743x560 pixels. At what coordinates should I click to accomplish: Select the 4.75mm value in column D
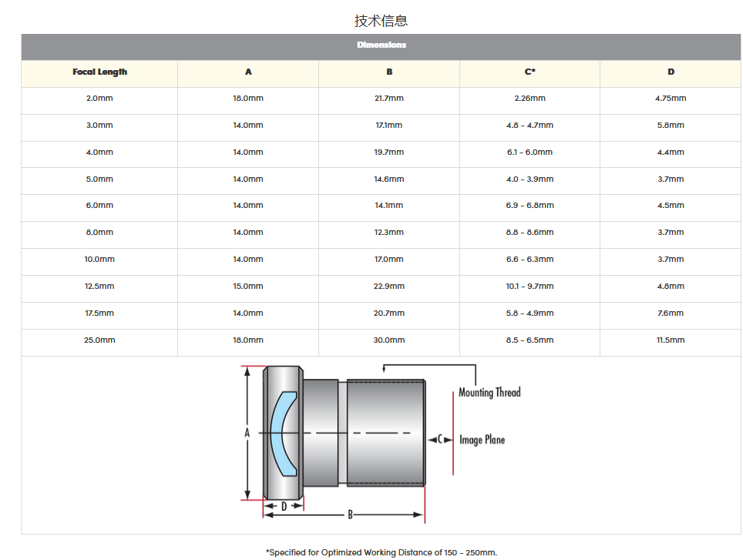pyautogui.click(x=671, y=99)
